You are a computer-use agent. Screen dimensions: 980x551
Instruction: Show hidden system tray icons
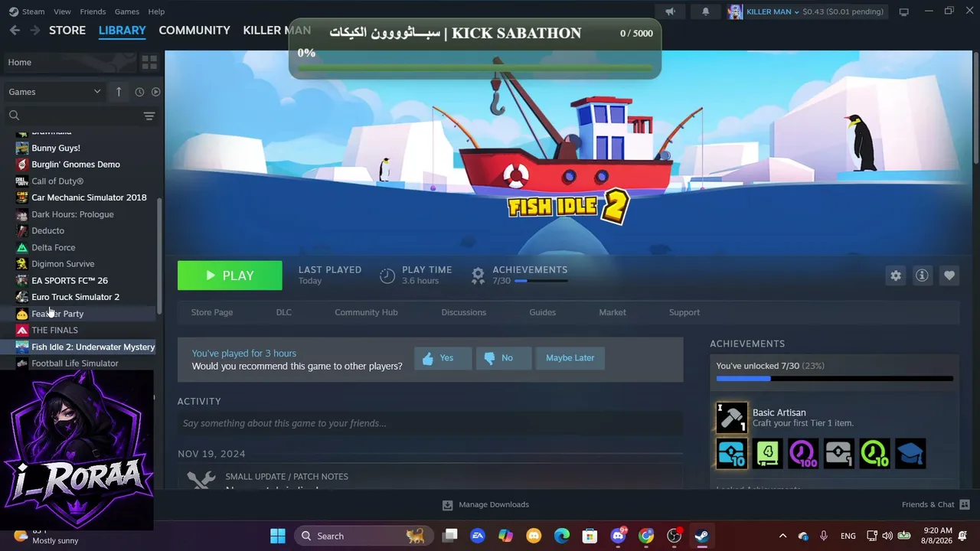click(782, 536)
